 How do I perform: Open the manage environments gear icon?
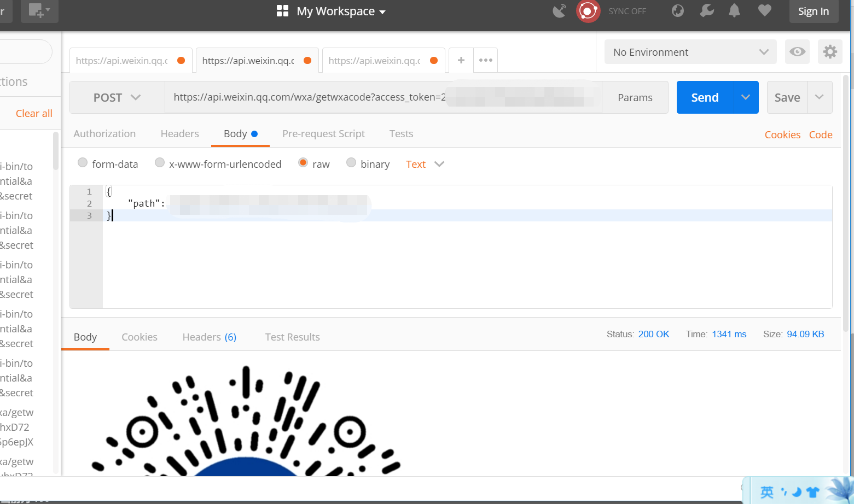tap(830, 52)
